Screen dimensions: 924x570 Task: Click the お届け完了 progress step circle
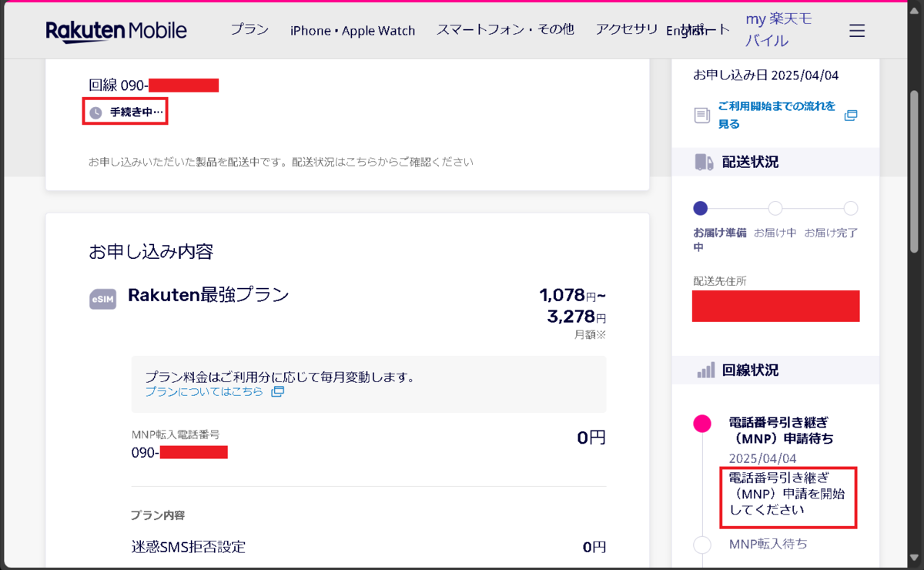(851, 208)
